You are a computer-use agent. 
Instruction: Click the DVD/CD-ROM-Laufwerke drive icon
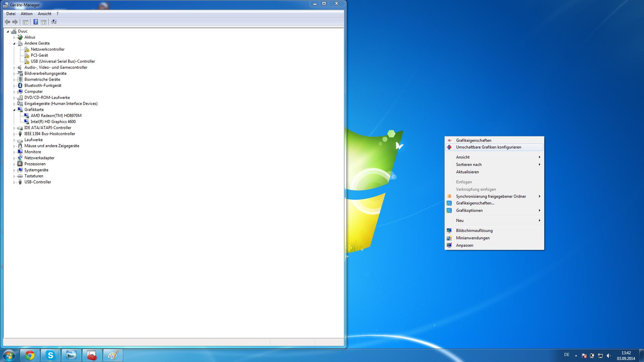point(20,98)
